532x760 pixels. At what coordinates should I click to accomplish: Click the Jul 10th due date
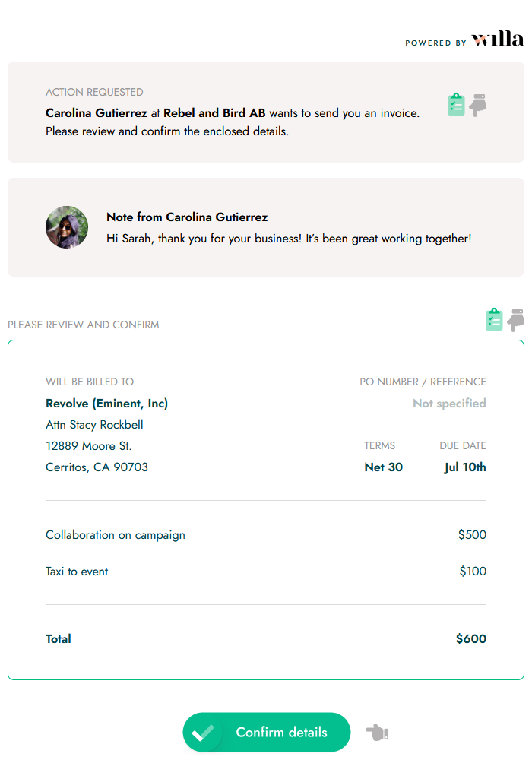point(465,467)
